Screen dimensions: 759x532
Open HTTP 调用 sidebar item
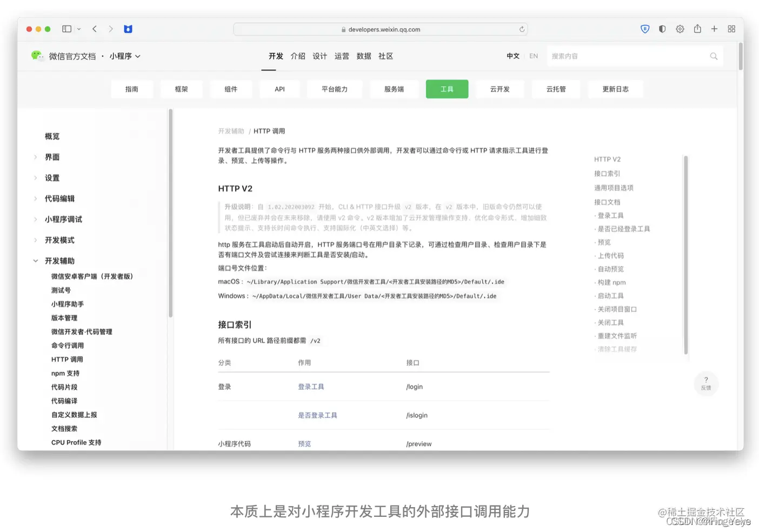67,360
